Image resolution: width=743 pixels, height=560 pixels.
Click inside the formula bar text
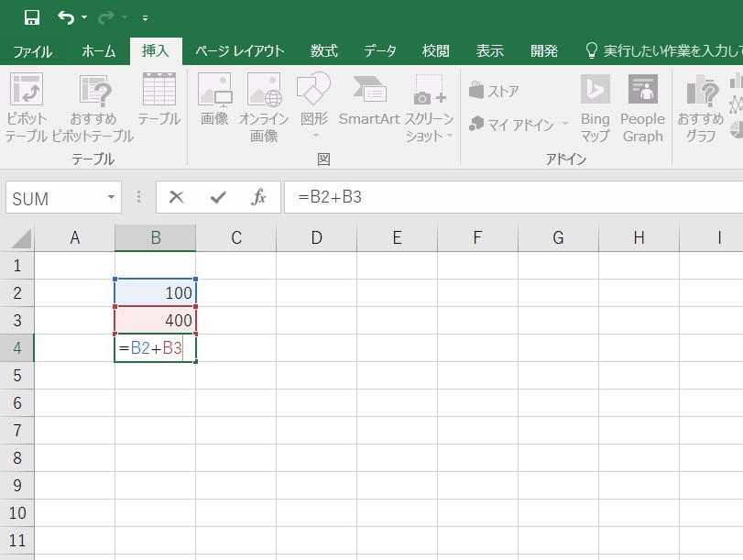click(x=513, y=197)
